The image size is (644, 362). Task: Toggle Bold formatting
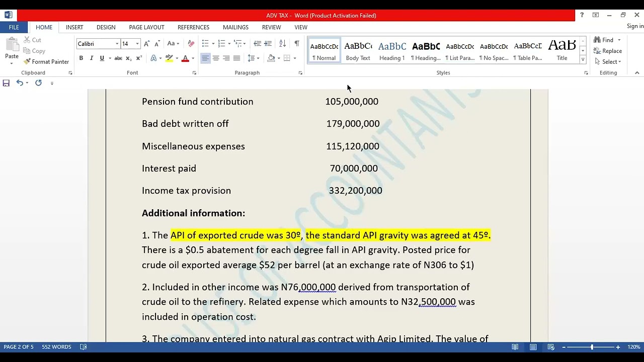[x=81, y=58]
